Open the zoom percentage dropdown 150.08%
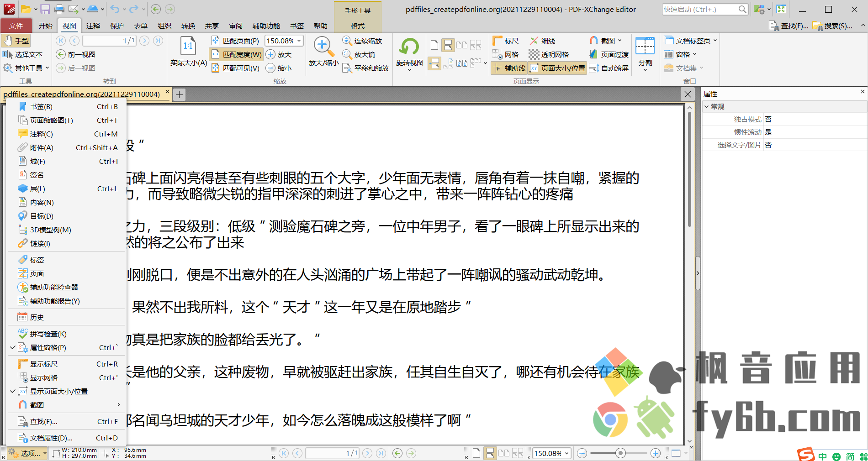868x461 pixels. coord(299,41)
